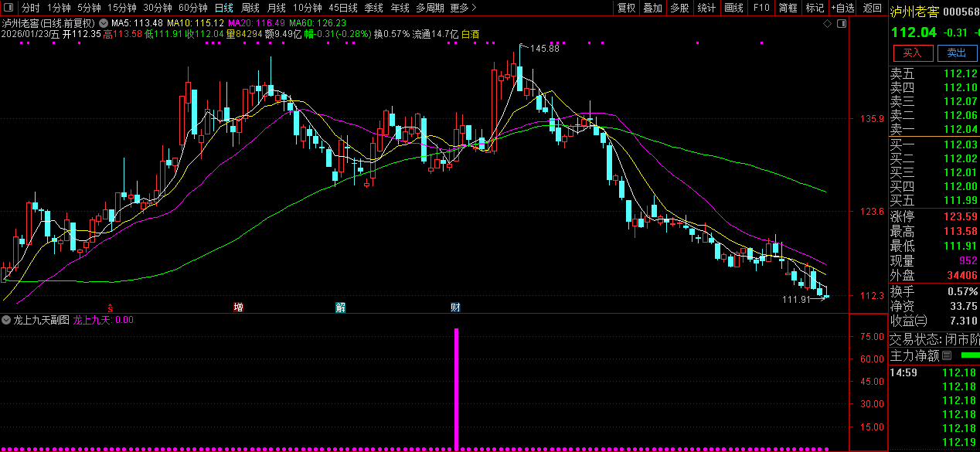Switch to 年线 yearly chart

[400, 8]
